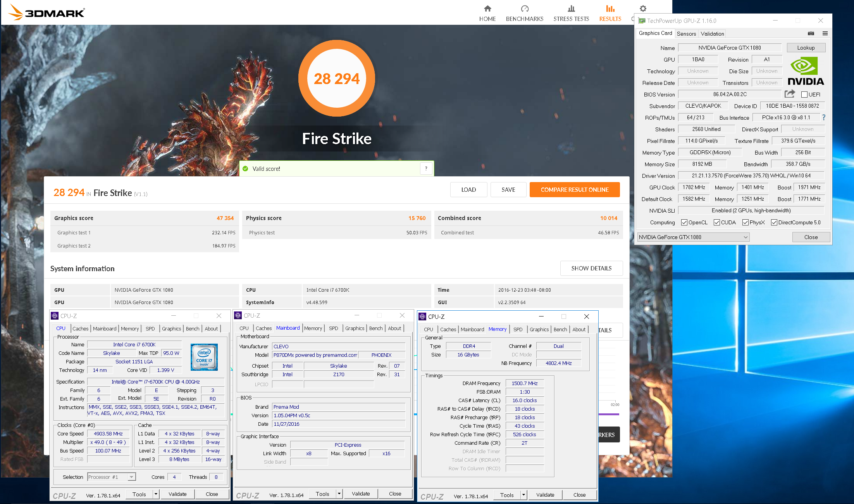Open About tab in CPU-Z Memory window
854x504 pixels.
(579, 329)
